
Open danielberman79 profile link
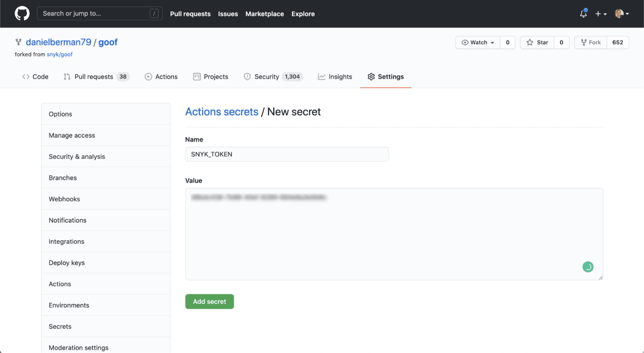58,42
